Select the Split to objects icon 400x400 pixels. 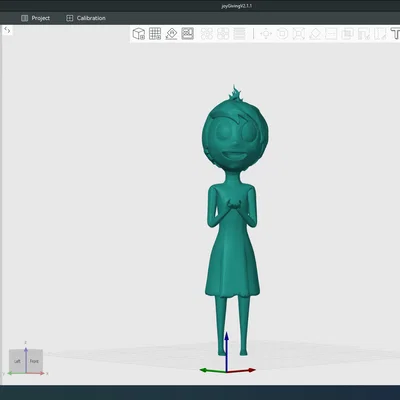(207, 34)
